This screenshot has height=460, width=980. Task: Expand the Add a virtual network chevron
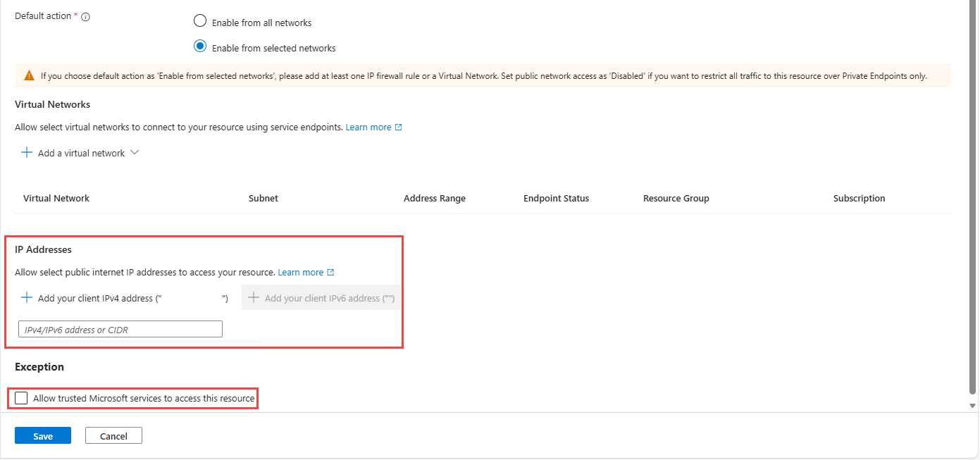[x=135, y=153]
